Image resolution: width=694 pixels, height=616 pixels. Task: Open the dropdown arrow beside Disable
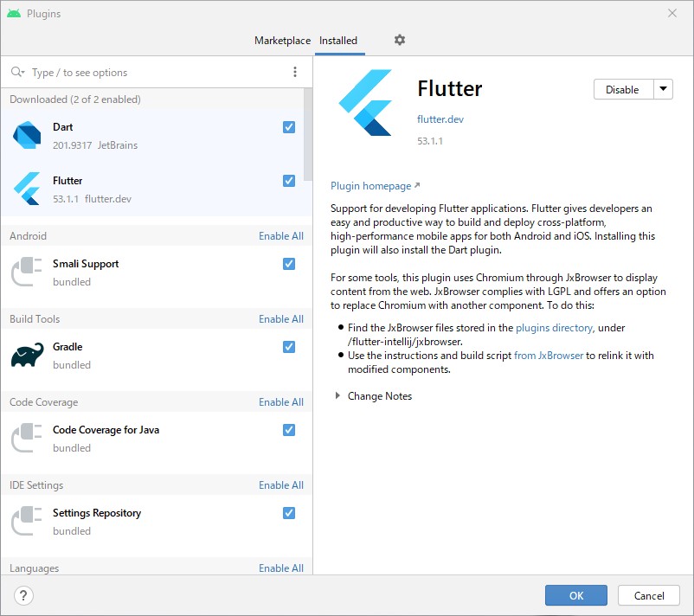coord(663,89)
